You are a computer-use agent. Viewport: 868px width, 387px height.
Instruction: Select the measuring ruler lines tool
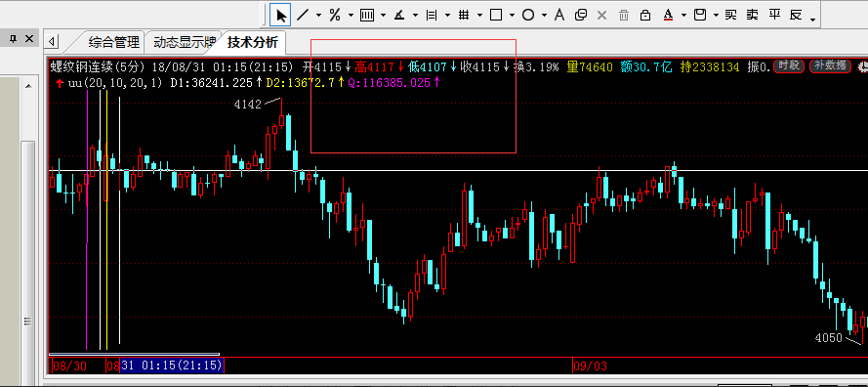(x=432, y=15)
